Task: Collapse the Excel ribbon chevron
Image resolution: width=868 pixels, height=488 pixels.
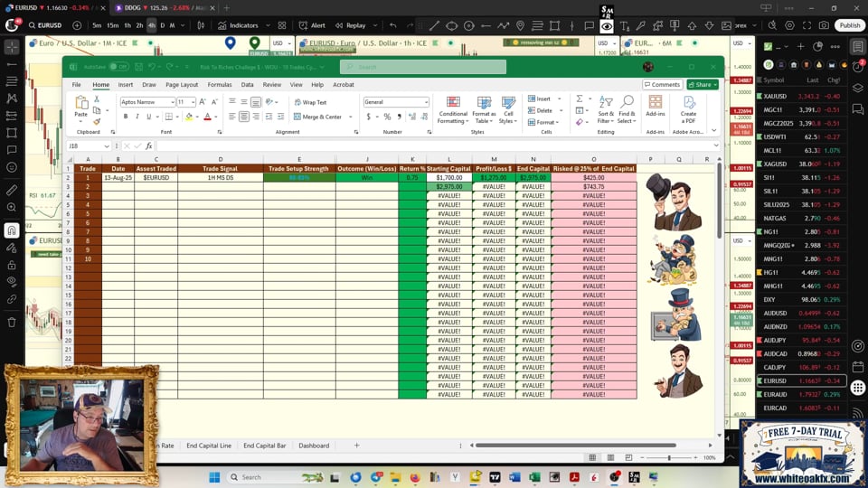Action: [x=713, y=130]
